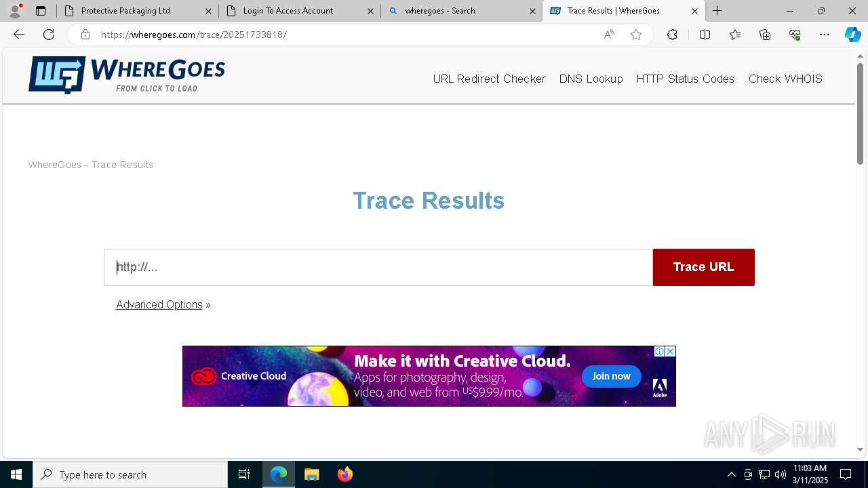Screen dimensions: 868x488
Task: Open browser Extensions icon
Action: pos(672,35)
